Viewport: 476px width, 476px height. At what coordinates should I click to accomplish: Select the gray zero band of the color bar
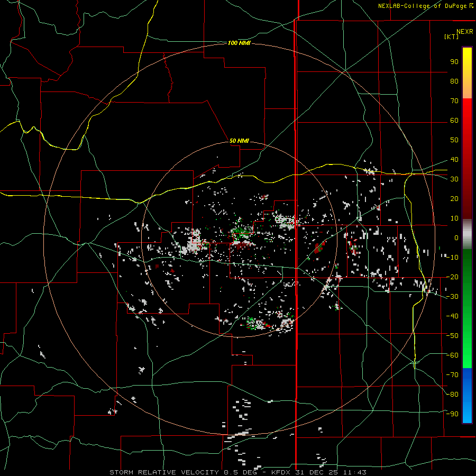[467, 234]
